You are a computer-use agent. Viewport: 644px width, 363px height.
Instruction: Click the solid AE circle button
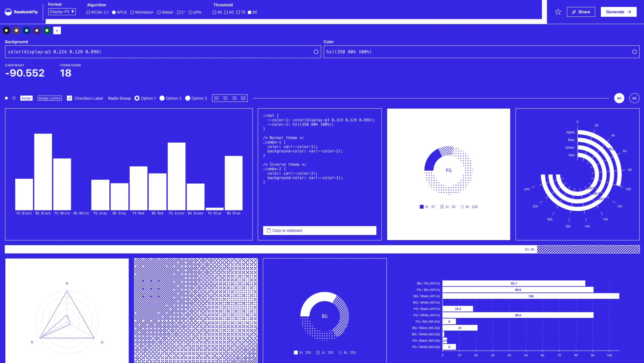[x=619, y=98]
